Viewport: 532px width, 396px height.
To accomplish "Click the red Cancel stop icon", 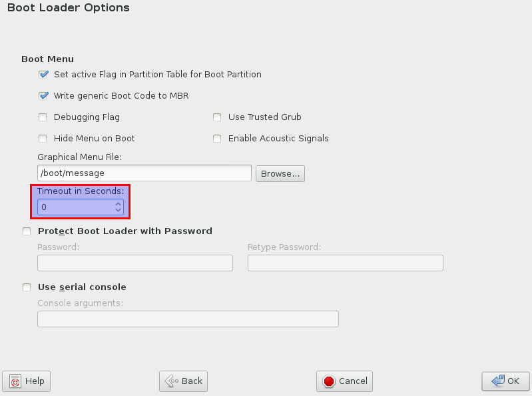I will coord(329,381).
